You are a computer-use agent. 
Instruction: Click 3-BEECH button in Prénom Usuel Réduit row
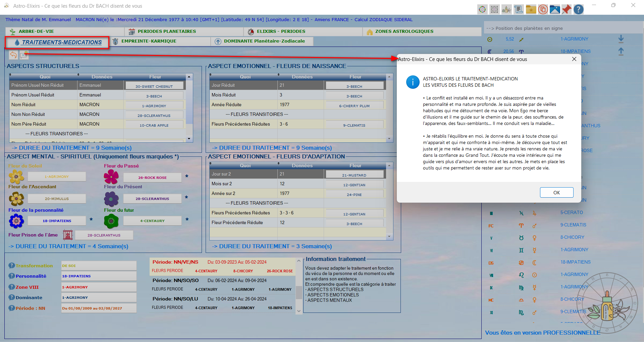[x=154, y=96]
